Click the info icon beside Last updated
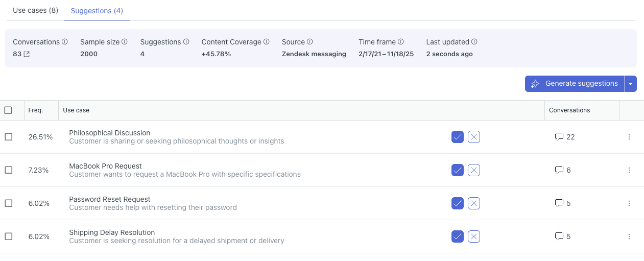This screenshot has height=261, width=644. tap(474, 42)
